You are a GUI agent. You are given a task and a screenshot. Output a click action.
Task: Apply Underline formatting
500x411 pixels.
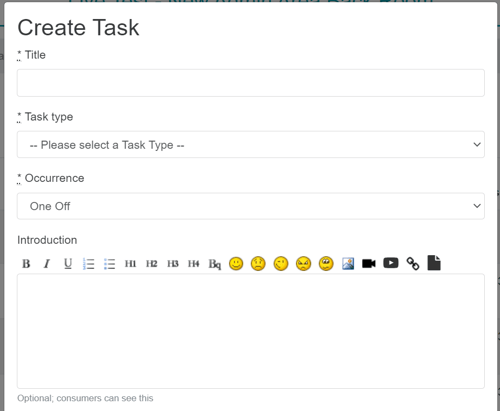[x=68, y=264]
